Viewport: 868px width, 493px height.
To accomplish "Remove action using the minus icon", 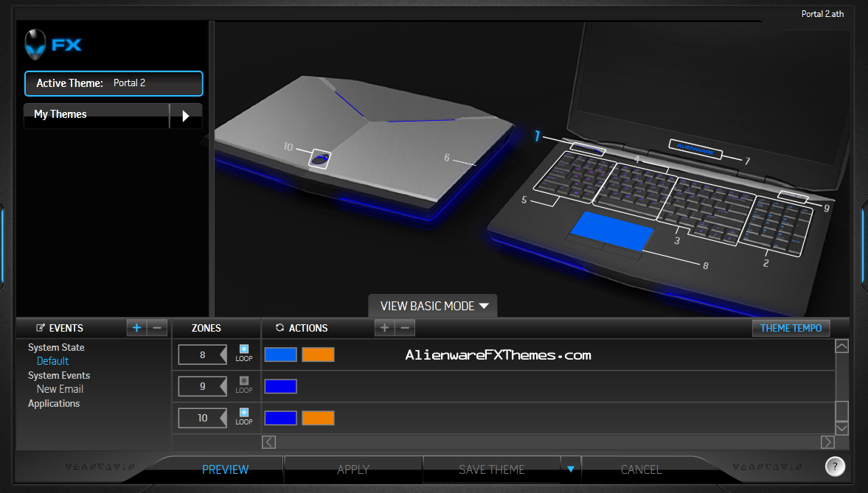I will coord(405,328).
